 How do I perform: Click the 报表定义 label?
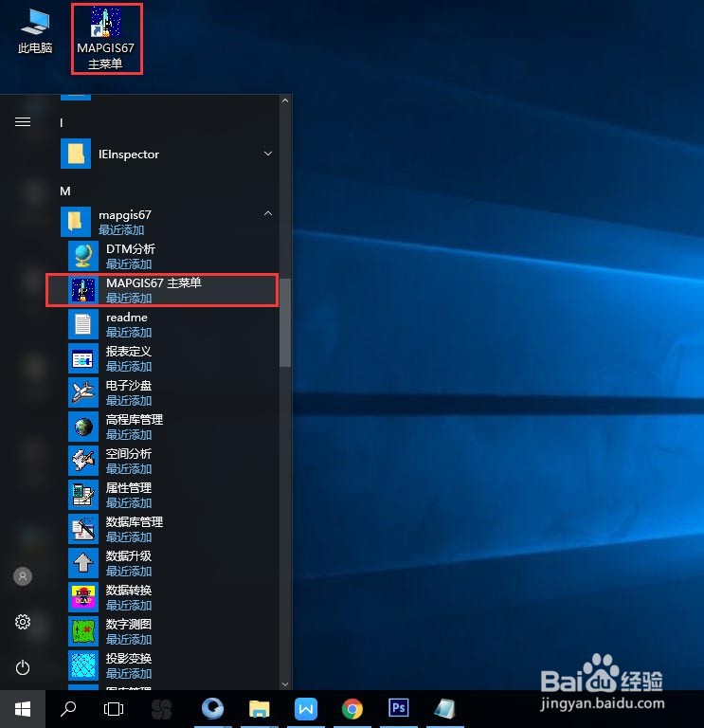click(129, 352)
